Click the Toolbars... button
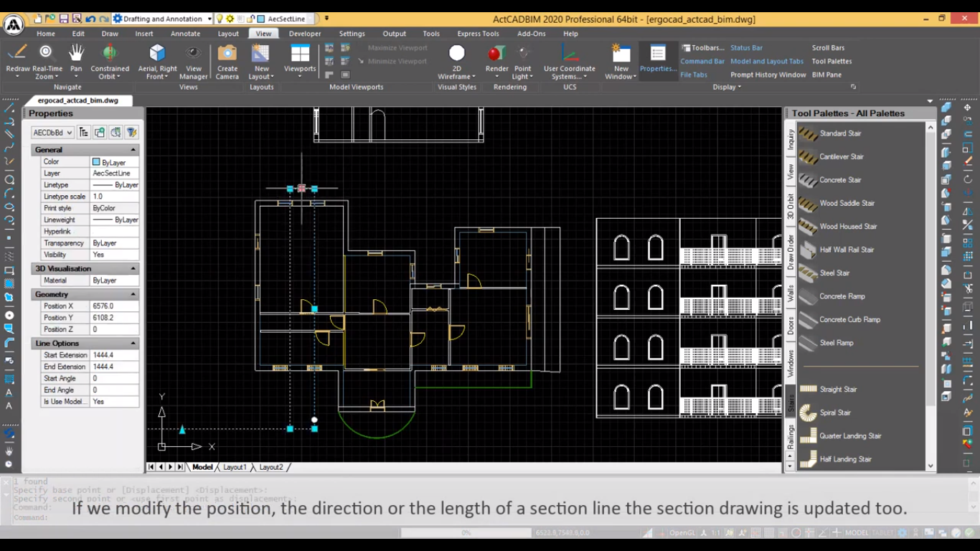 point(703,48)
